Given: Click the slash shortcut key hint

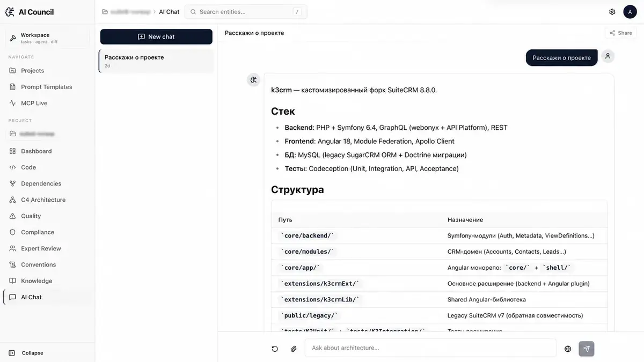Looking at the screenshot, I should (x=297, y=12).
